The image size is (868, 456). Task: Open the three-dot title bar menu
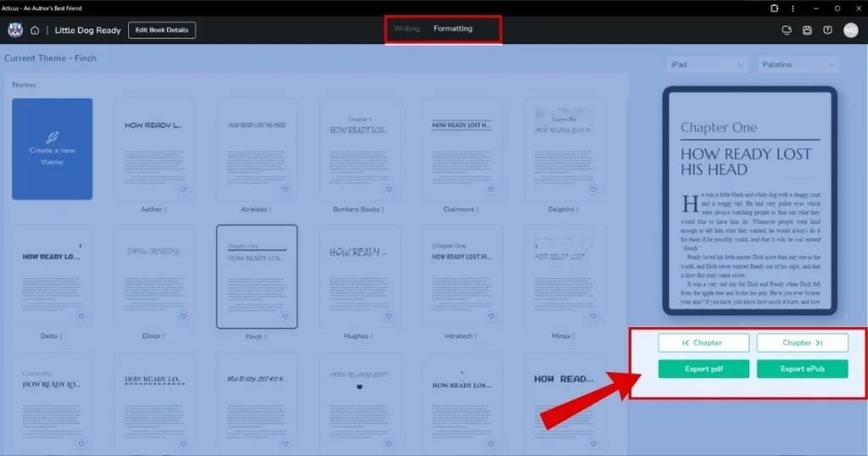793,8
